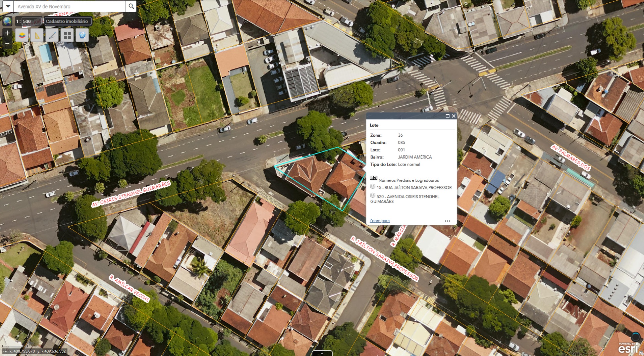Click the clear graphics recycle bin icon
Viewport: 644px width, 356px height.
click(82, 35)
